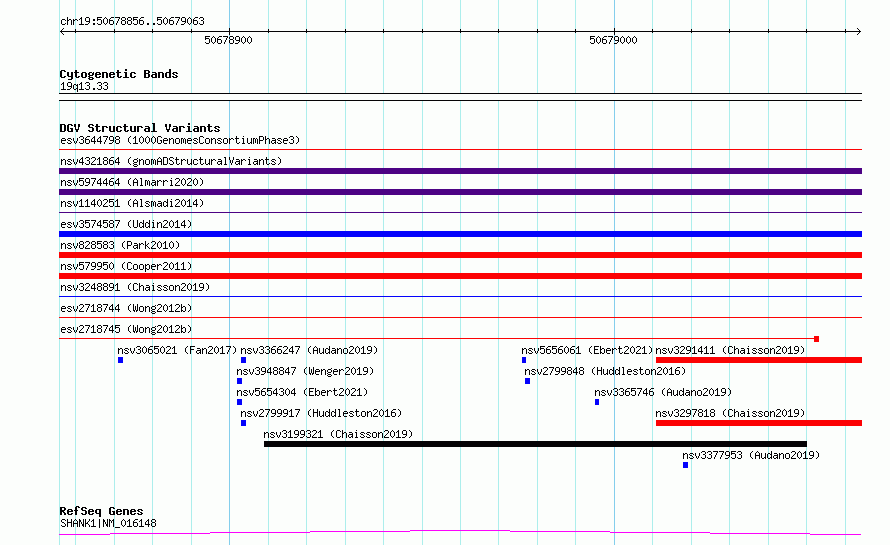This screenshot has width=890, height=545.
Task: Click the black nsv3199321 Chaisson2019 bar
Action: click(535, 444)
